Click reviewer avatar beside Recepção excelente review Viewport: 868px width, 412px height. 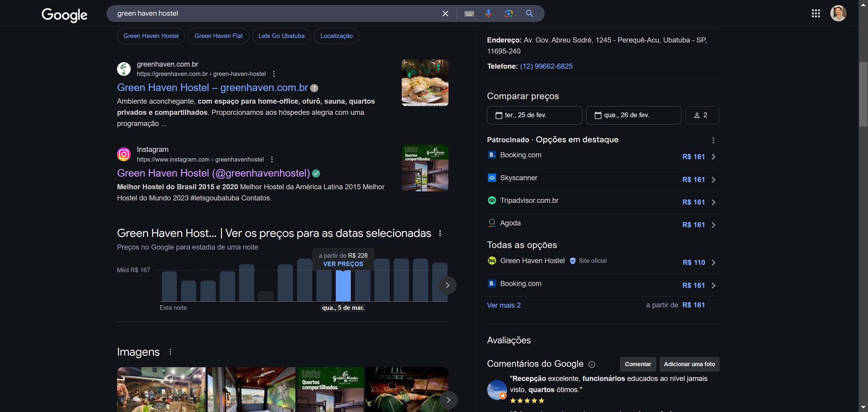click(497, 390)
